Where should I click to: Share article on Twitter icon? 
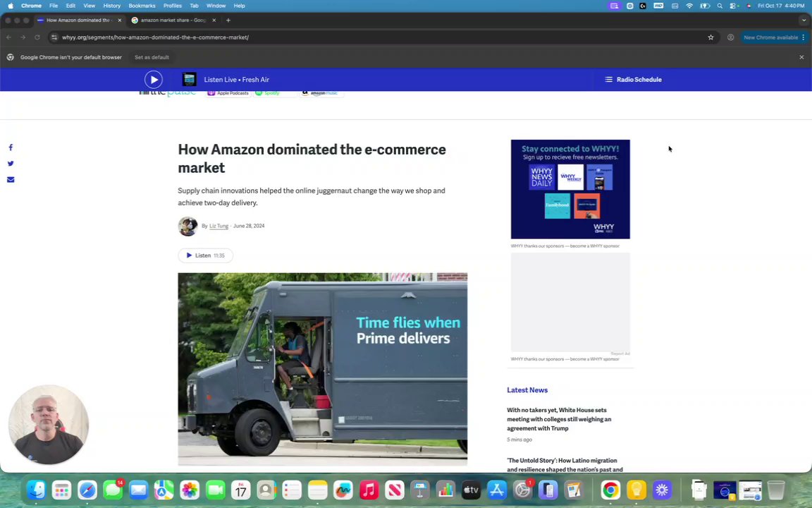coord(11,163)
